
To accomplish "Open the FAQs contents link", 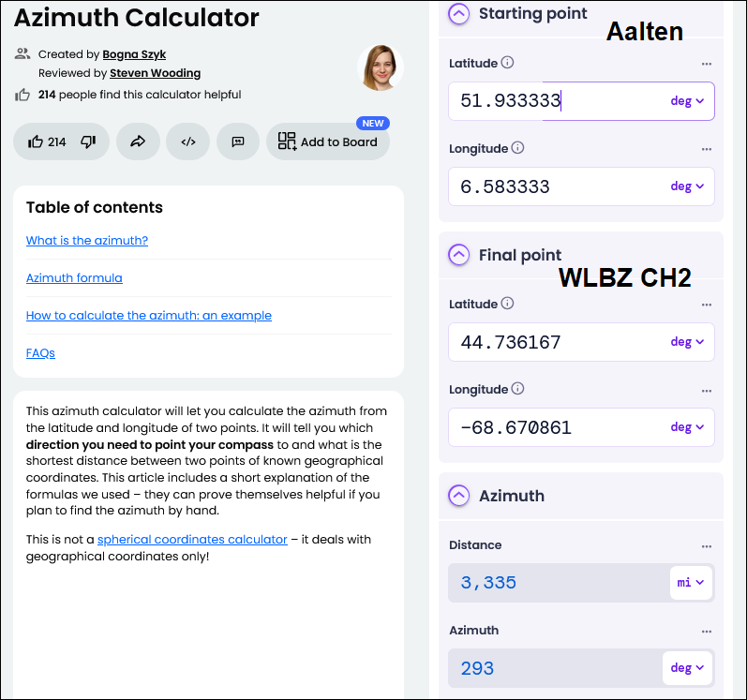I will point(40,353).
